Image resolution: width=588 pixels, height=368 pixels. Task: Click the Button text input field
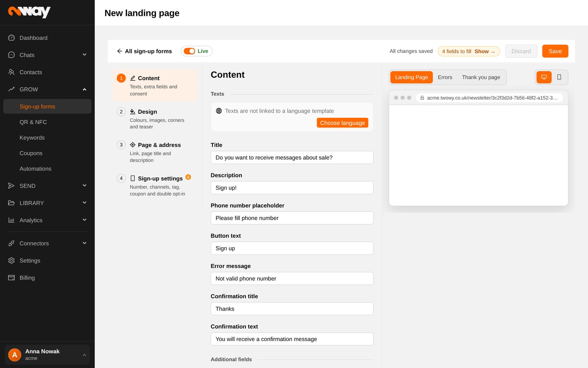tap(292, 248)
